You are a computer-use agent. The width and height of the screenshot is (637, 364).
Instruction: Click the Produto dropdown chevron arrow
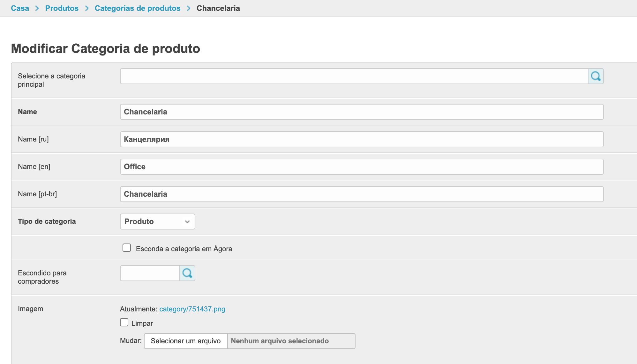pyautogui.click(x=187, y=222)
